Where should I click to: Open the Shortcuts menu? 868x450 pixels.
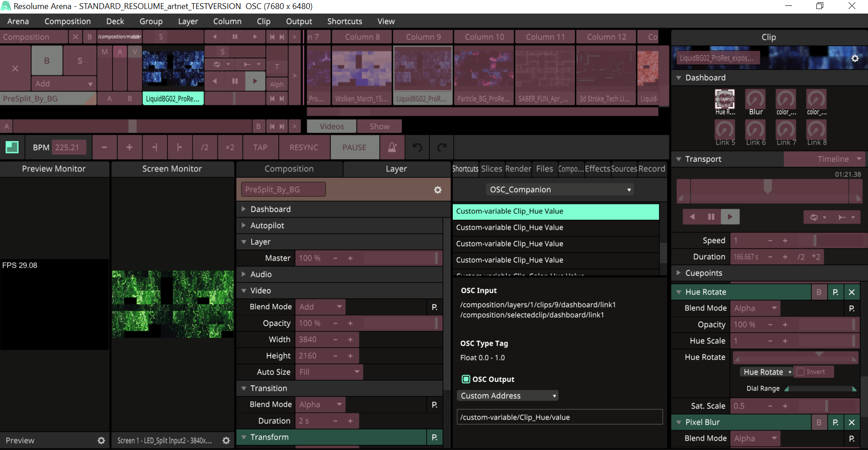click(x=344, y=21)
